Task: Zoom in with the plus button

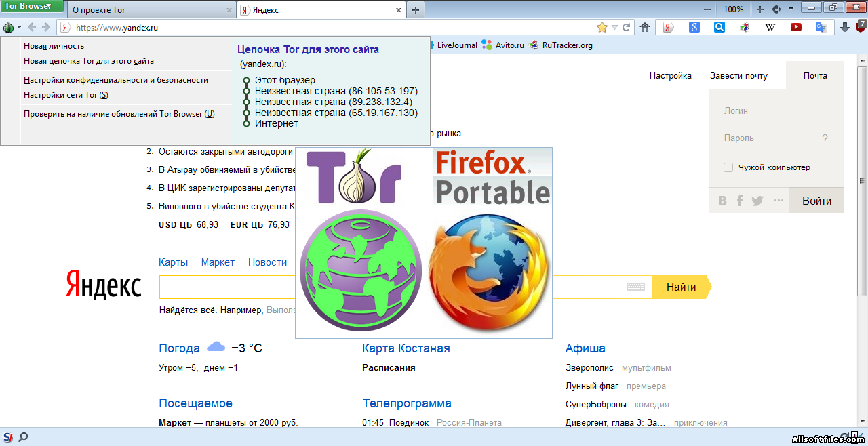Action: (759, 9)
